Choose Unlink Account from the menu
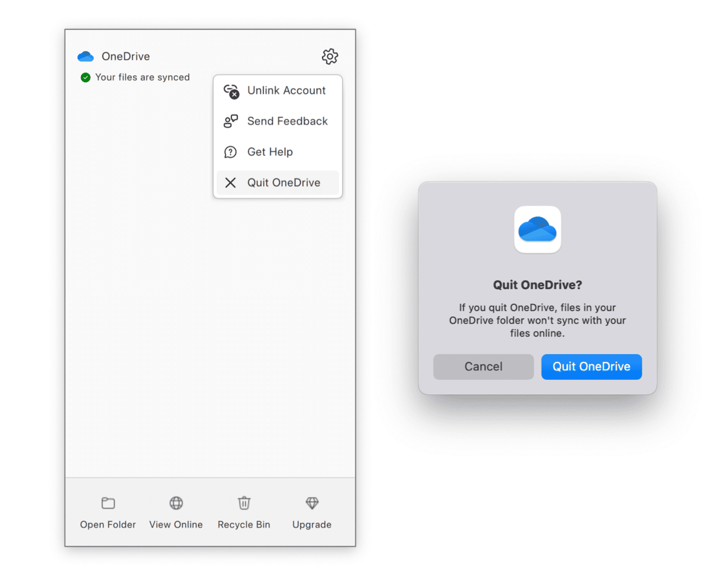Screen dimensions: 725x588 point(278,91)
